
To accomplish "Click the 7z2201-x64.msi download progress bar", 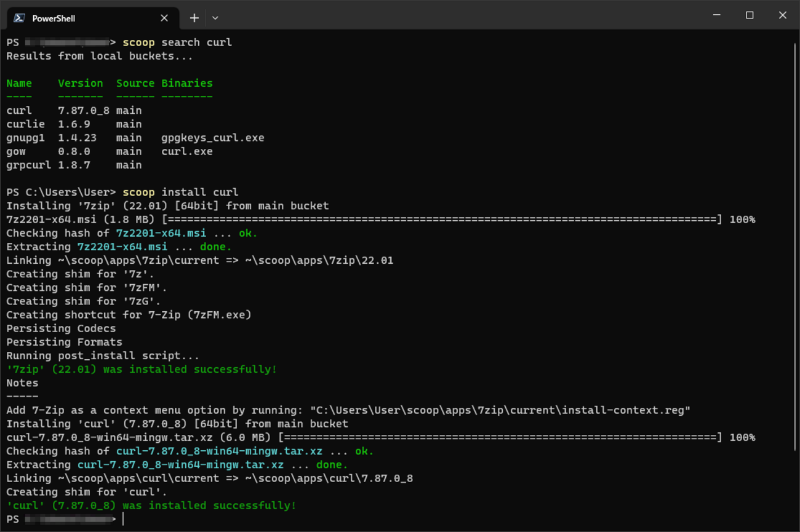I will [441, 220].
